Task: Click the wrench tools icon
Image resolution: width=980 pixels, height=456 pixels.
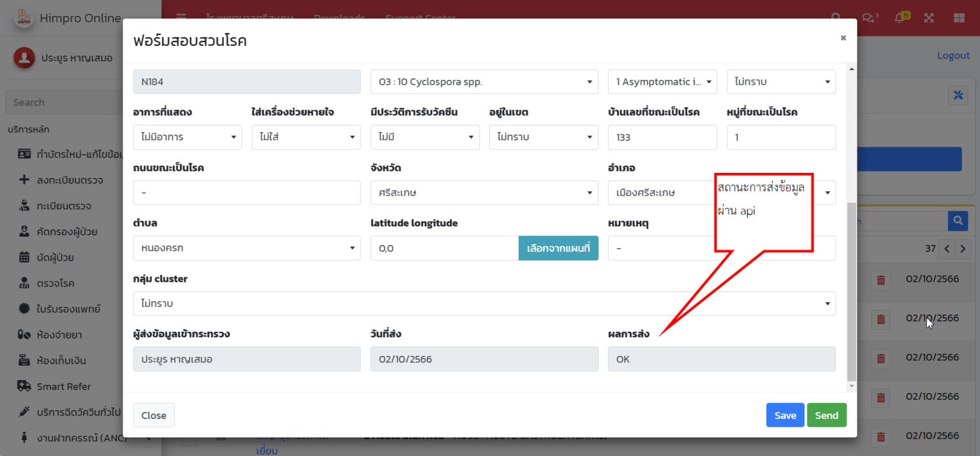Action: 958,95
